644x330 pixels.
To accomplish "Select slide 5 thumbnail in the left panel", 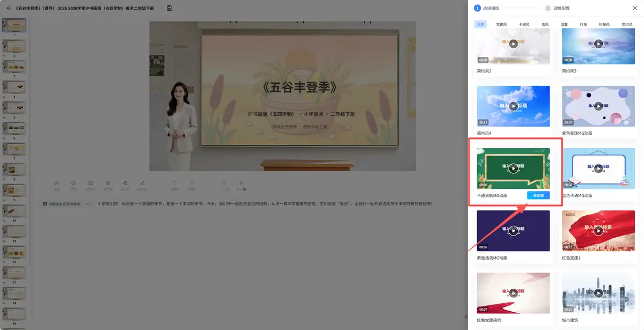I will (14, 108).
